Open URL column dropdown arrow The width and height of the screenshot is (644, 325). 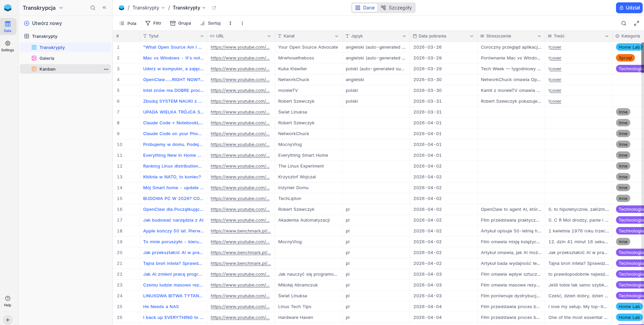[x=269, y=36]
